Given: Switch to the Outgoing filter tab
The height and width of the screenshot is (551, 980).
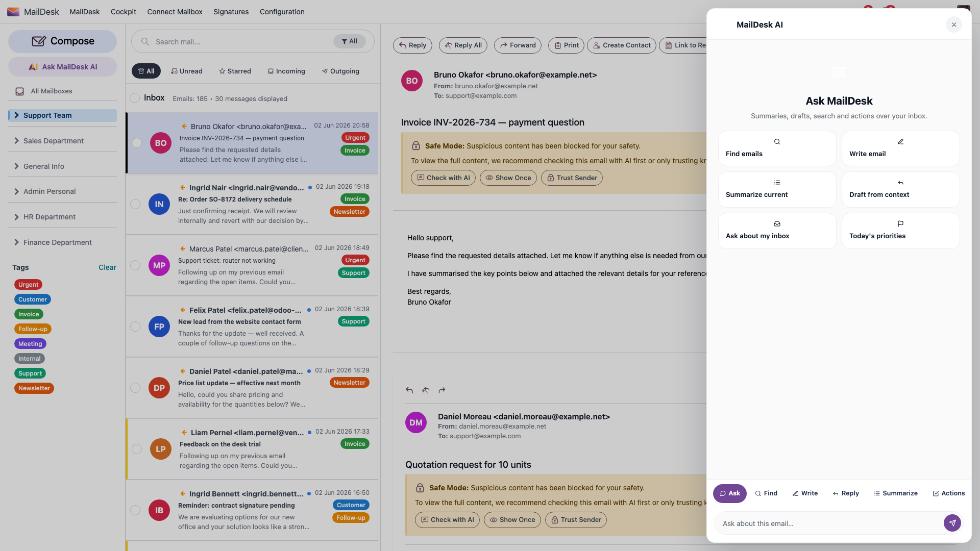Looking at the screenshot, I should tap(340, 71).
